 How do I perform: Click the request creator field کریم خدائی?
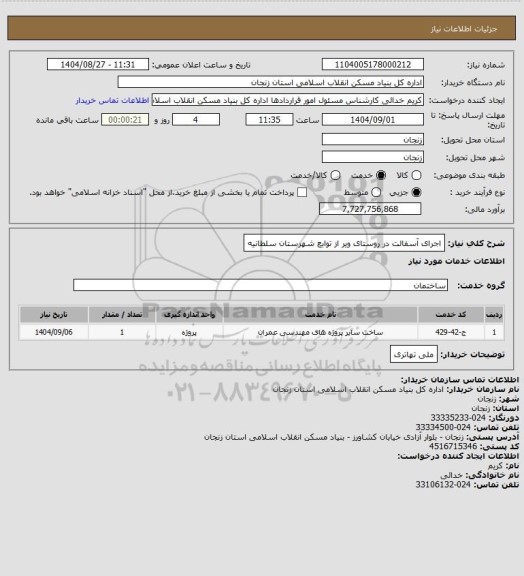click(288, 100)
